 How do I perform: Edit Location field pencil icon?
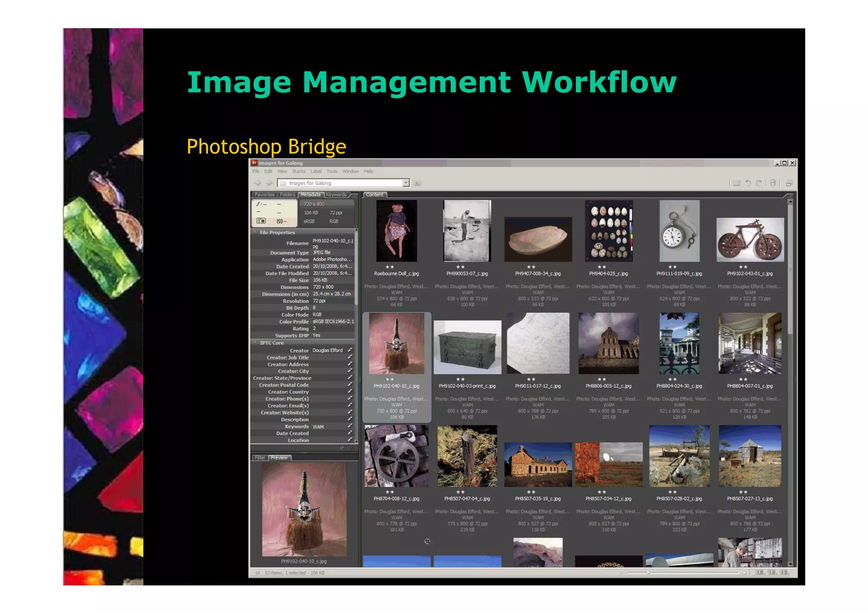pyautogui.click(x=350, y=440)
